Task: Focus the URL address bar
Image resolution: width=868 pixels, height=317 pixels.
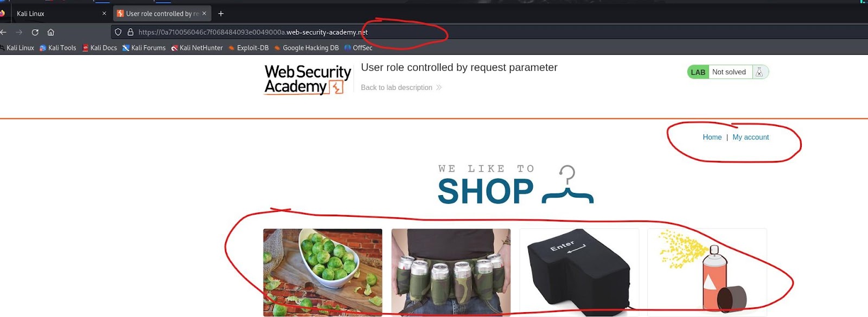Action: (x=488, y=32)
